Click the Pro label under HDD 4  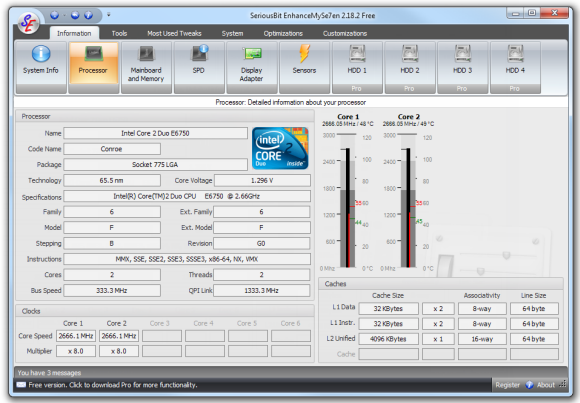click(515, 88)
